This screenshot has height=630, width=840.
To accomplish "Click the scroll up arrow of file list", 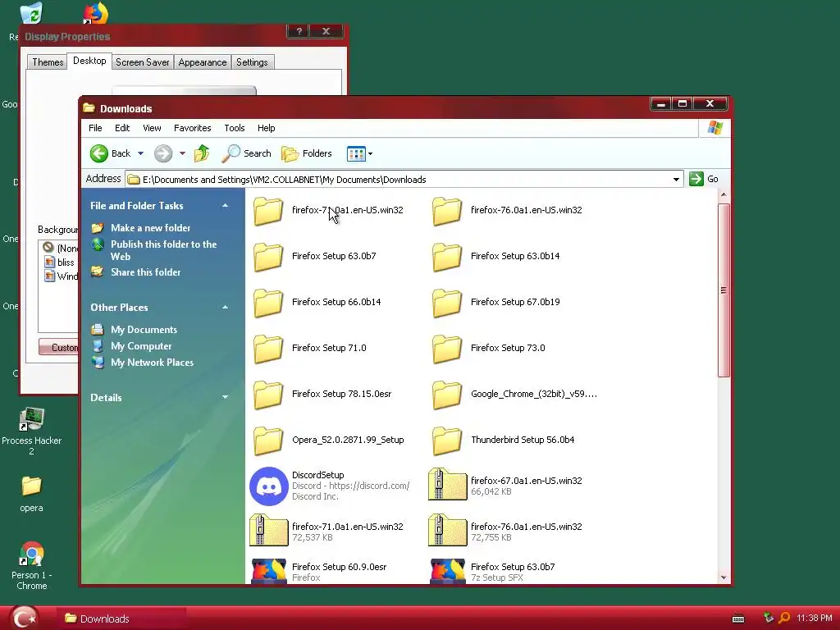I will coord(724,195).
